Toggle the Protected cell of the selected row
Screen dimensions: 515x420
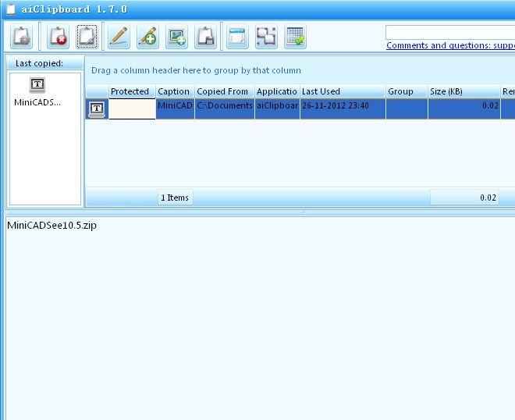point(132,109)
